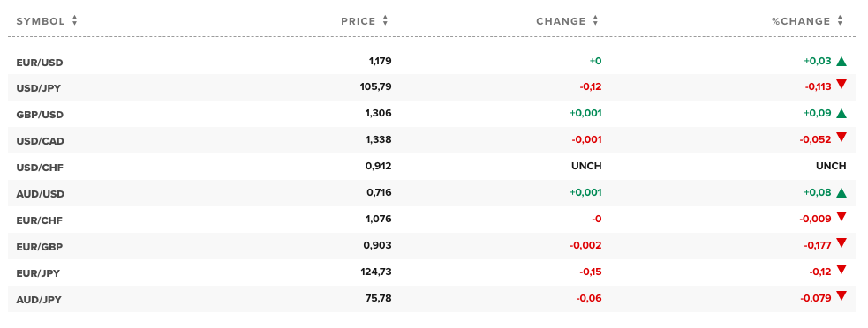Click red down arrow for EUR/GBP

tap(842, 242)
